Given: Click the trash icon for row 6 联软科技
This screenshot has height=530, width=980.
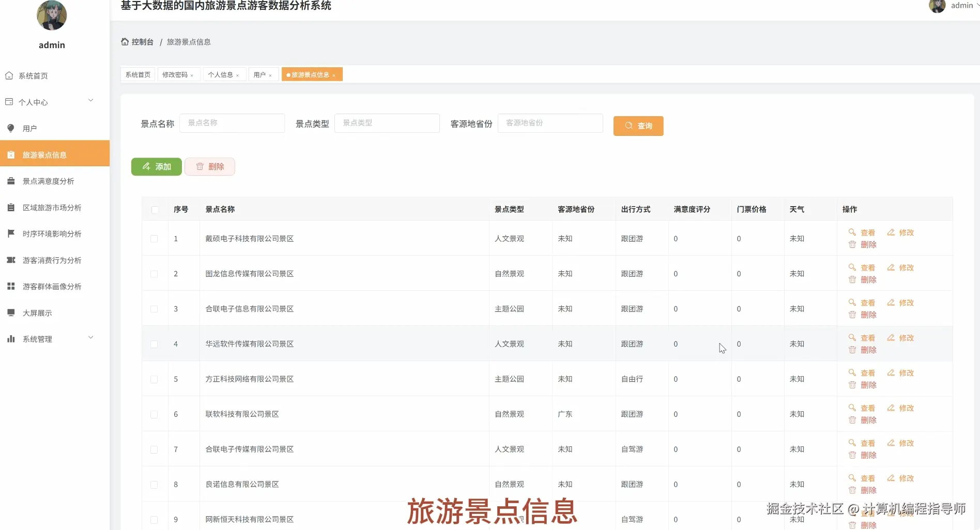Looking at the screenshot, I should [x=852, y=420].
